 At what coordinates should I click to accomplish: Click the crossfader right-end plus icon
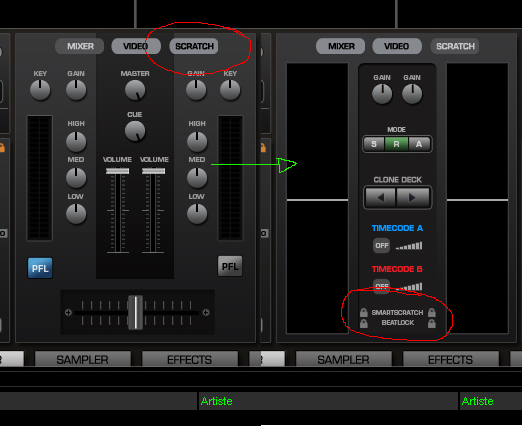tap(206, 313)
